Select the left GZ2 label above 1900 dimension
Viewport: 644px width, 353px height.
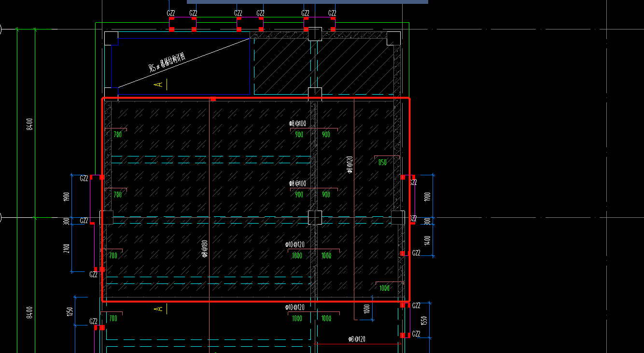click(x=84, y=178)
